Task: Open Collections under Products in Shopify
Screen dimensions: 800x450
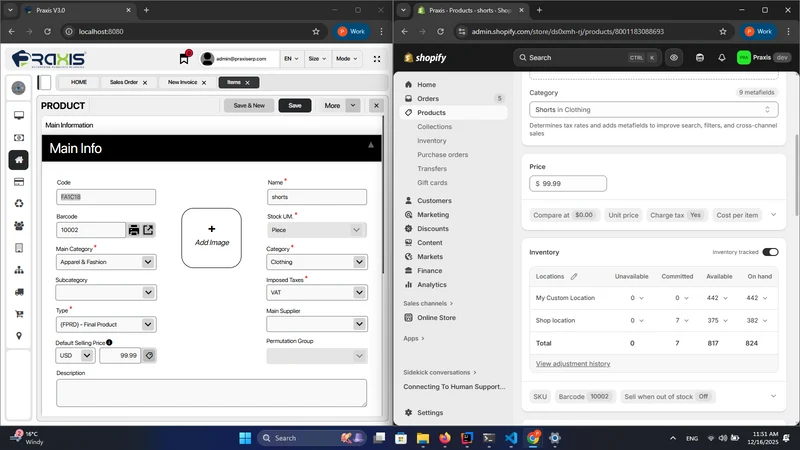Action: (x=435, y=127)
